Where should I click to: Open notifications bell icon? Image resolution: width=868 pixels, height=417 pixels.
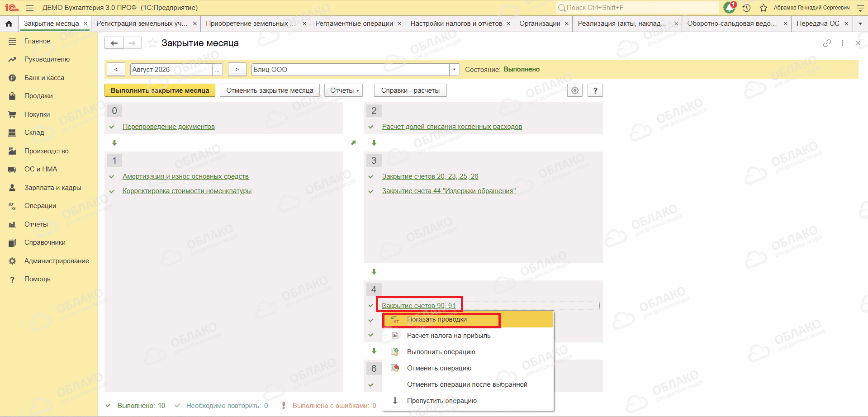point(729,7)
